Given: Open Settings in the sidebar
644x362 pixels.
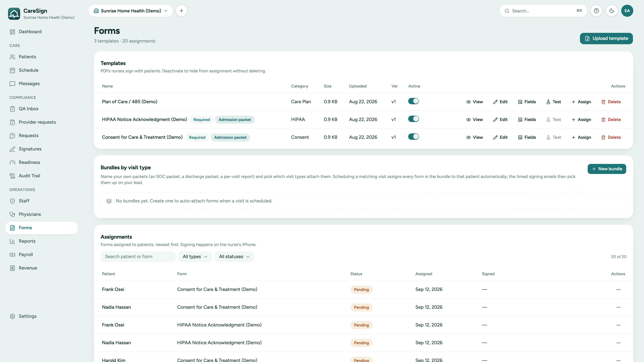Looking at the screenshot, I should 41,316.
